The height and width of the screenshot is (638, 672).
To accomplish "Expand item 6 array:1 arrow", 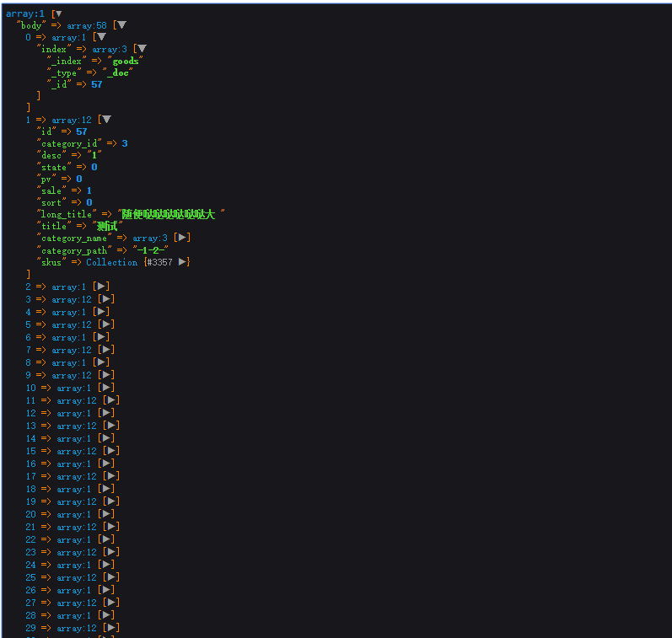I will pyautogui.click(x=101, y=337).
